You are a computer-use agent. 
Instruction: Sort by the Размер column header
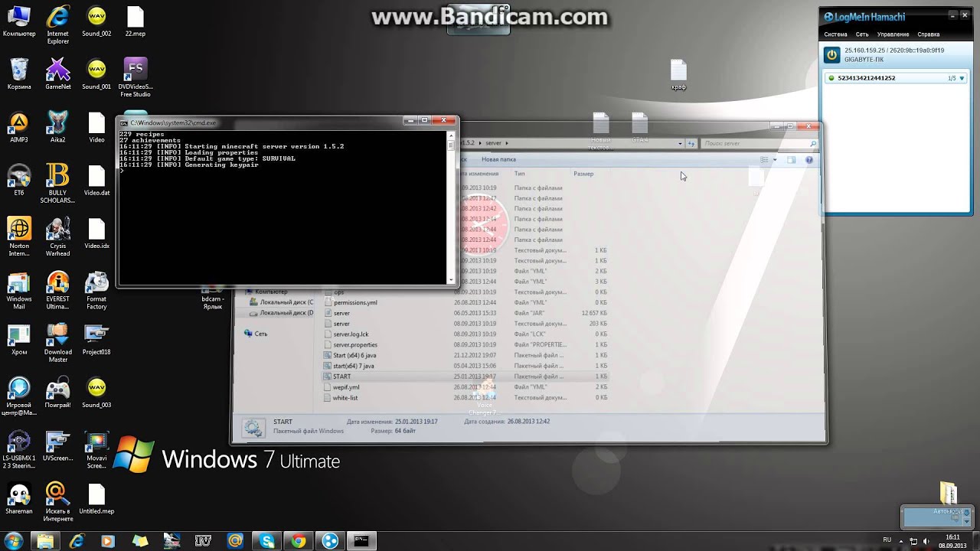583,174
